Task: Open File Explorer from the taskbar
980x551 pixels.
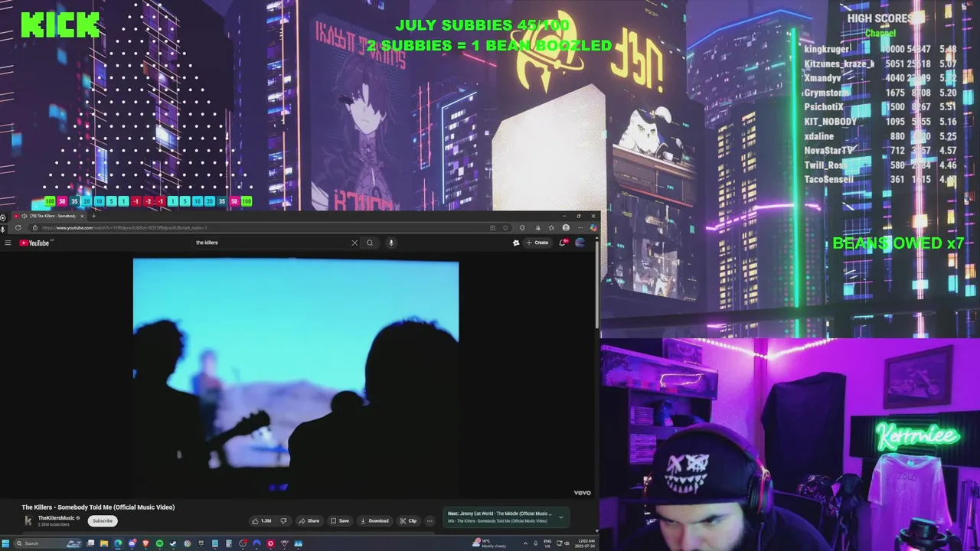Action: [104, 543]
